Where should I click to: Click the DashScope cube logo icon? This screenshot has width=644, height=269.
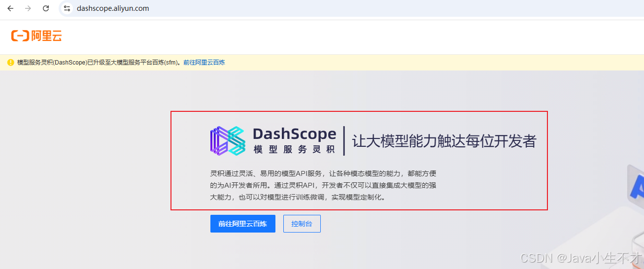tap(228, 141)
